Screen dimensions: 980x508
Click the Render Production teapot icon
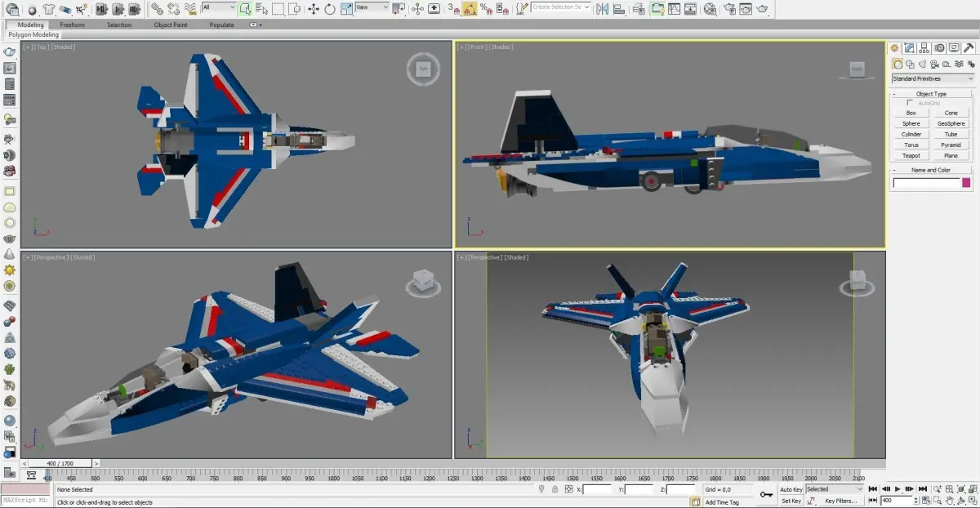(761, 9)
